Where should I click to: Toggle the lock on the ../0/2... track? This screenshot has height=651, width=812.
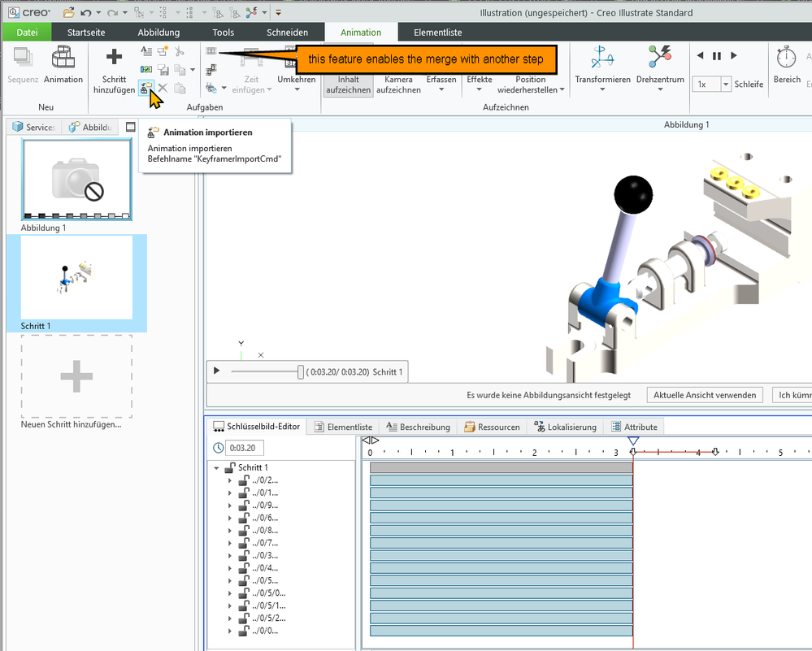pos(243,480)
